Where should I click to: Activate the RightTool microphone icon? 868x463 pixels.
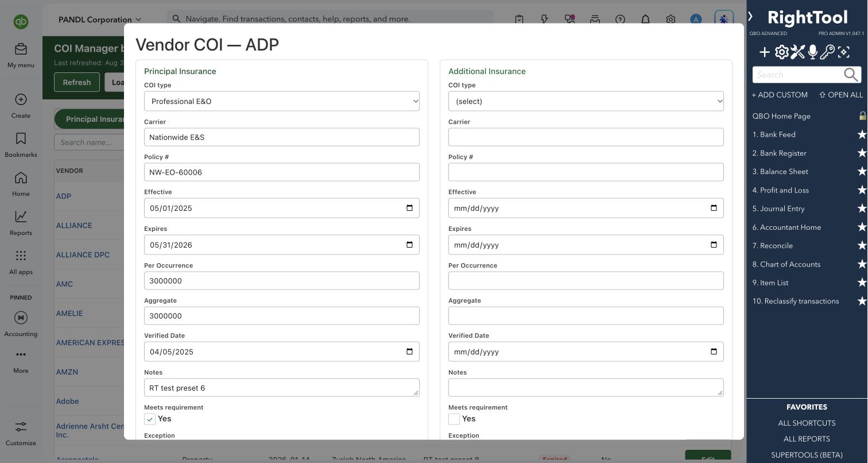click(812, 53)
